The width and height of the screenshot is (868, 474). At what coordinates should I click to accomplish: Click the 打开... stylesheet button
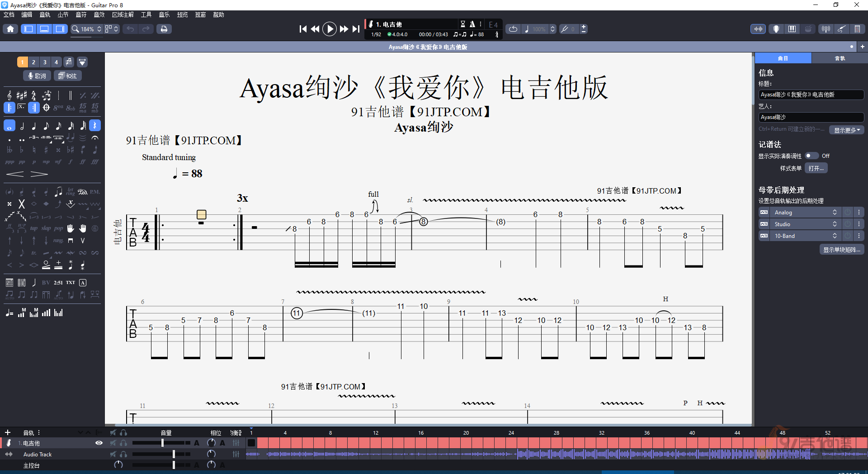point(816,168)
